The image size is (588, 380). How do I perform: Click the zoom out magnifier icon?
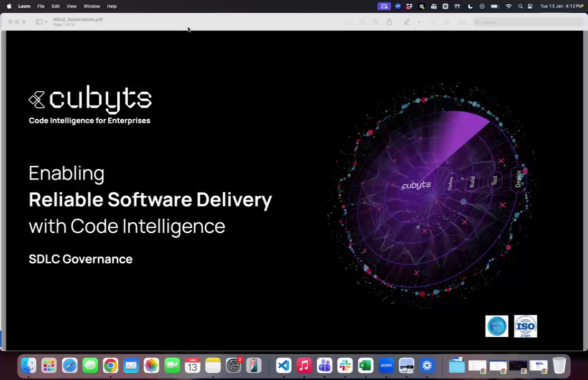click(362, 22)
